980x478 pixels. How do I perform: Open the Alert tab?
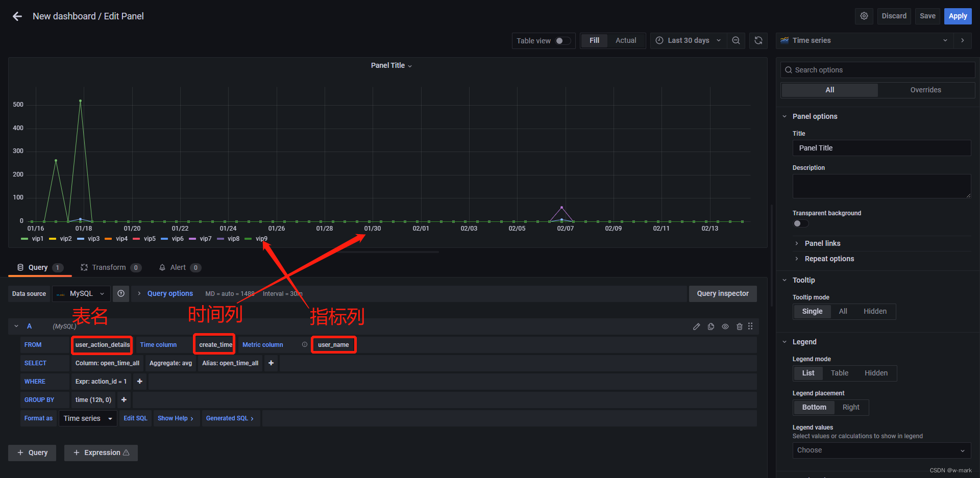tap(179, 267)
